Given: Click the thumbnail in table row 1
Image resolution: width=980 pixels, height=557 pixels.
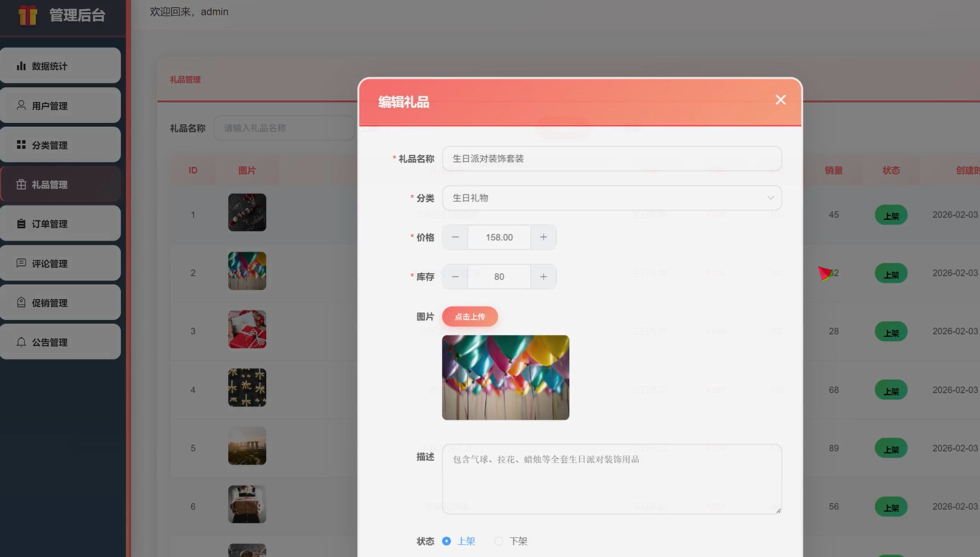Looking at the screenshot, I should [x=247, y=212].
